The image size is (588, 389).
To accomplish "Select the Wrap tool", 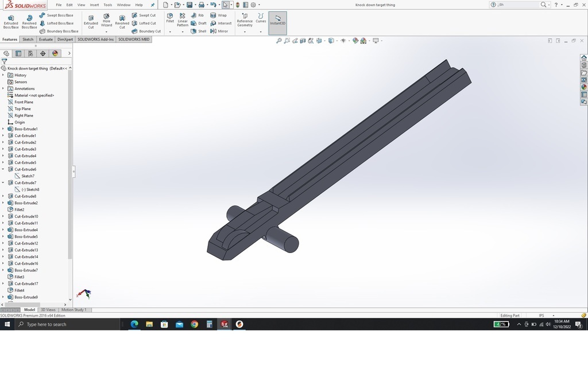I will [x=218, y=15].
